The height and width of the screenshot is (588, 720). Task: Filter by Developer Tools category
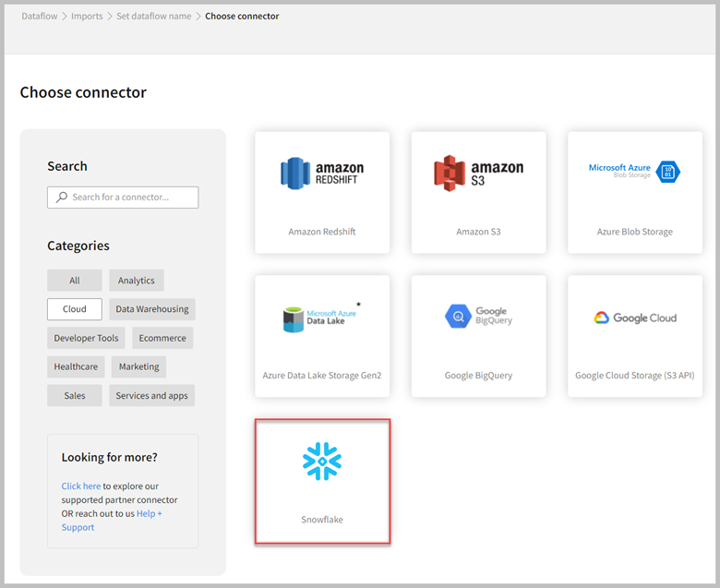pos(87,338)
